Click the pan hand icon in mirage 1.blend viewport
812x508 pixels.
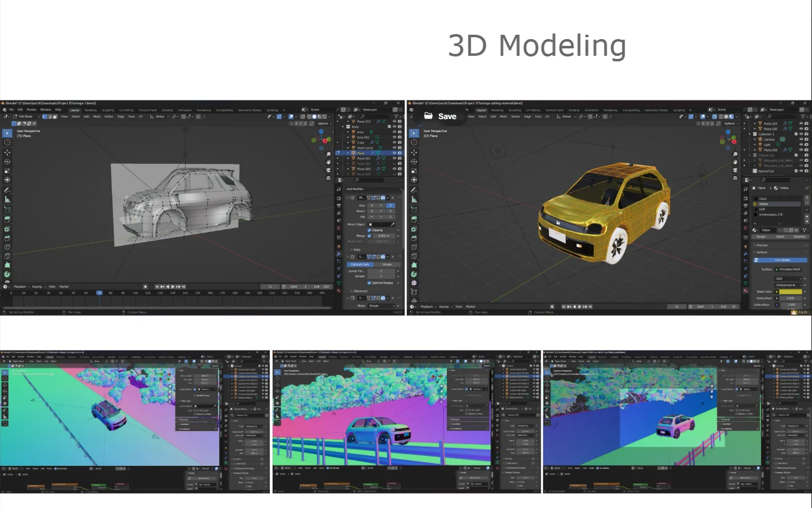click(328, 163)
